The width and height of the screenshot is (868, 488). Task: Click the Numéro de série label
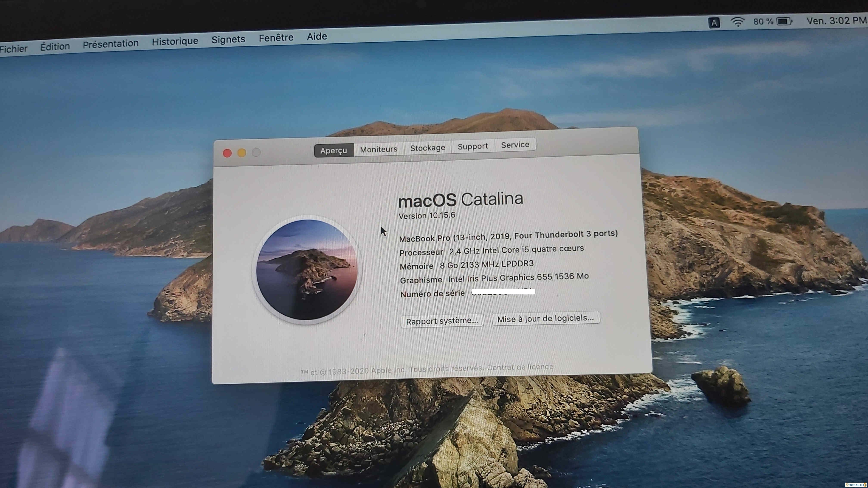click(432, 294)
